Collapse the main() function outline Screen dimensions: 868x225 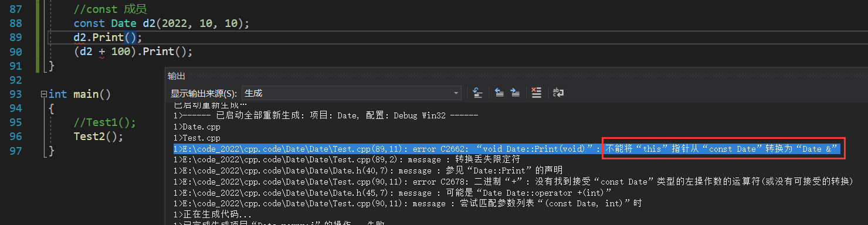tap(45, 94)
